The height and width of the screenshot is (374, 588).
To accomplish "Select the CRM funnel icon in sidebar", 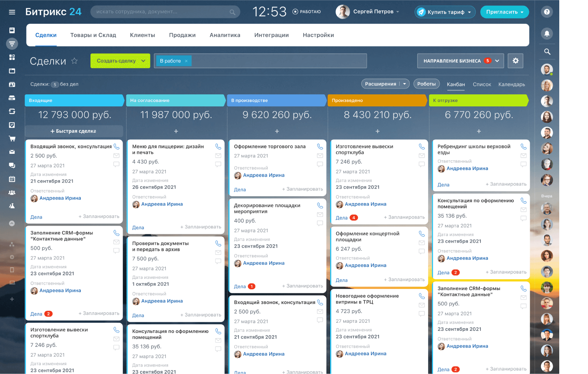I will (12, 43).
